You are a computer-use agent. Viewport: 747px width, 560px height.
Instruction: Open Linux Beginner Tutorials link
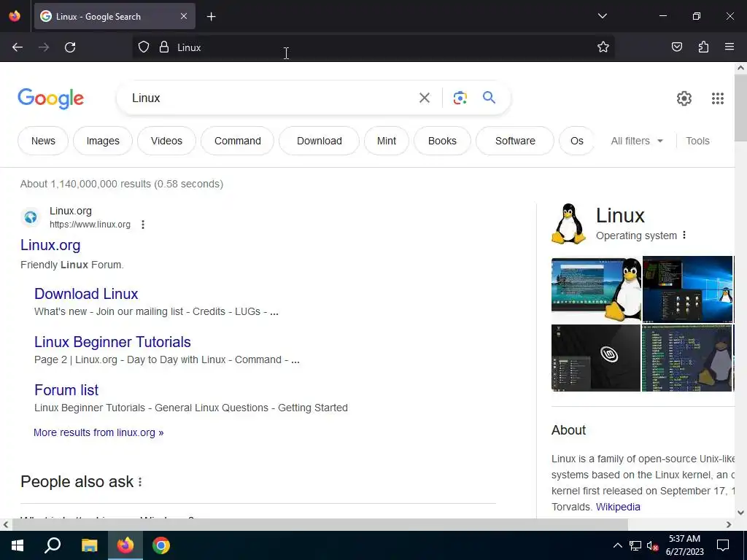[x=112, y=342]
